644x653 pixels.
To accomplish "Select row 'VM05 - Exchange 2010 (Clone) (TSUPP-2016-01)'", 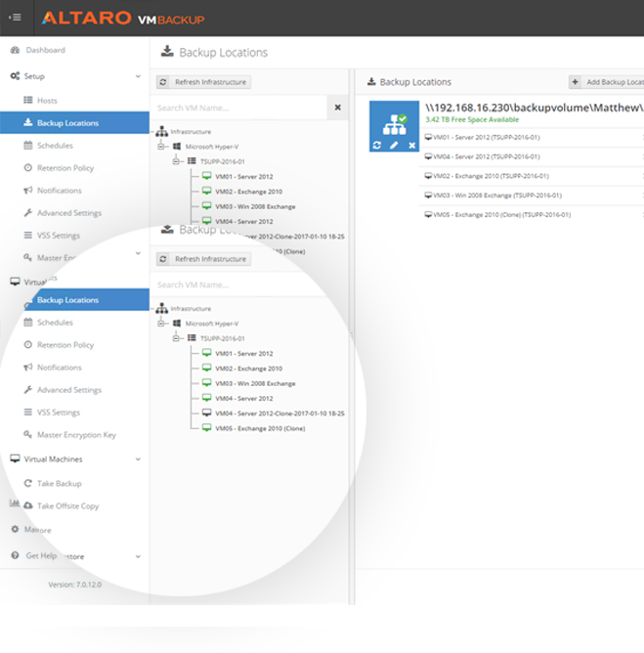I will click(x=532, y=215).
